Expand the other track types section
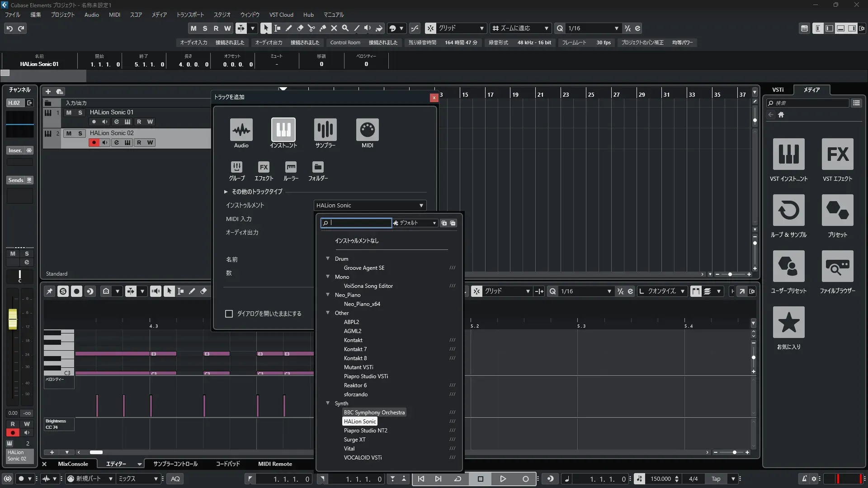 [226, 192]
